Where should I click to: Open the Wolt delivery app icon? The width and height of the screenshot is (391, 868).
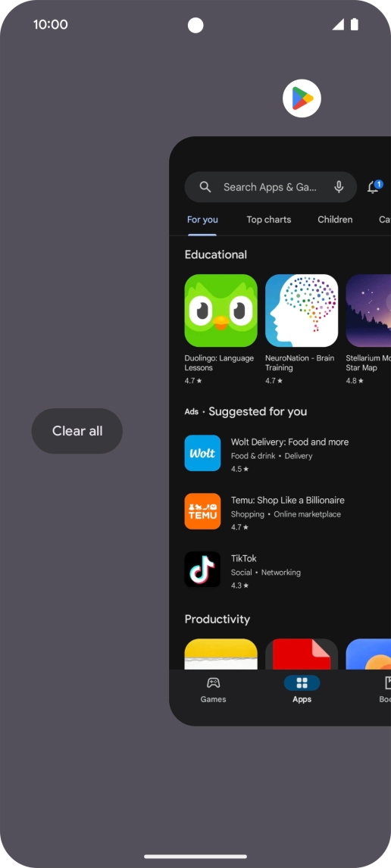tap(203, 453)
